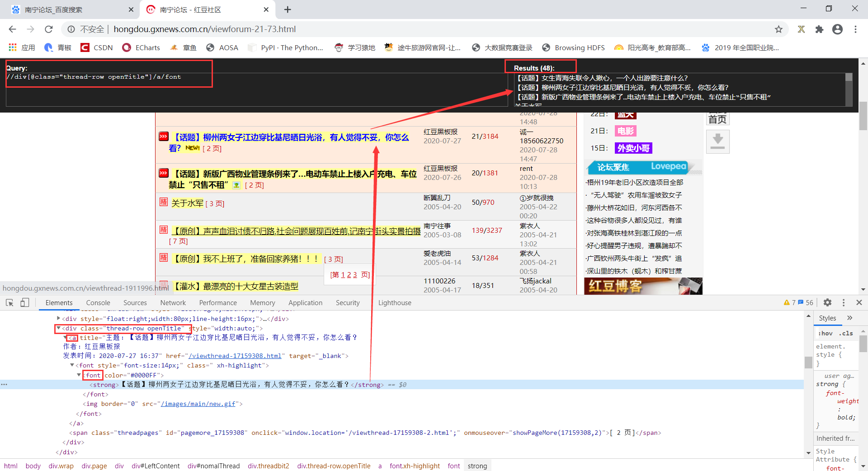The height and width of the screenshot is (471, 868).
Task: Open the 应用 apps bookmark
Action: 22,47
